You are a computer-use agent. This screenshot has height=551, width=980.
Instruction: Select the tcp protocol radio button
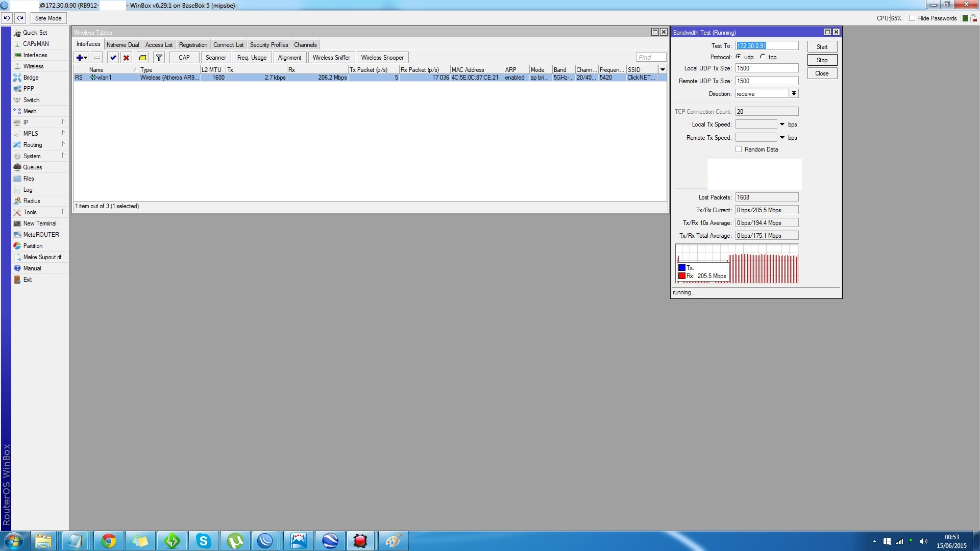tap(763, 57)
